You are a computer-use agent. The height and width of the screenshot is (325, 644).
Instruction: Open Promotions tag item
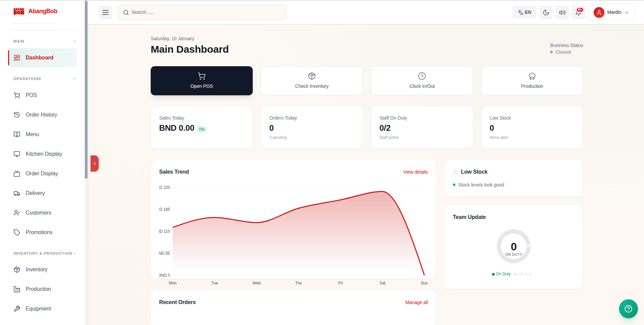pyautogui.click(x=39, y=232)
